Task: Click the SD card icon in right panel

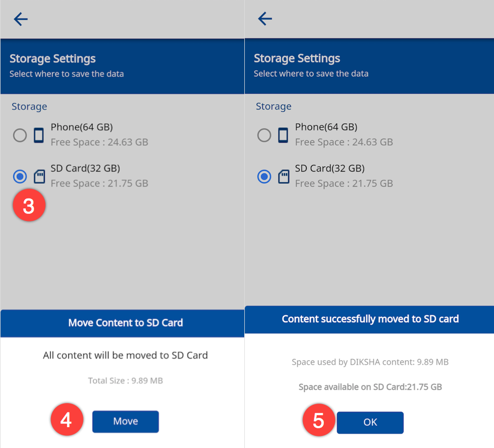Action: coord(283,176)
